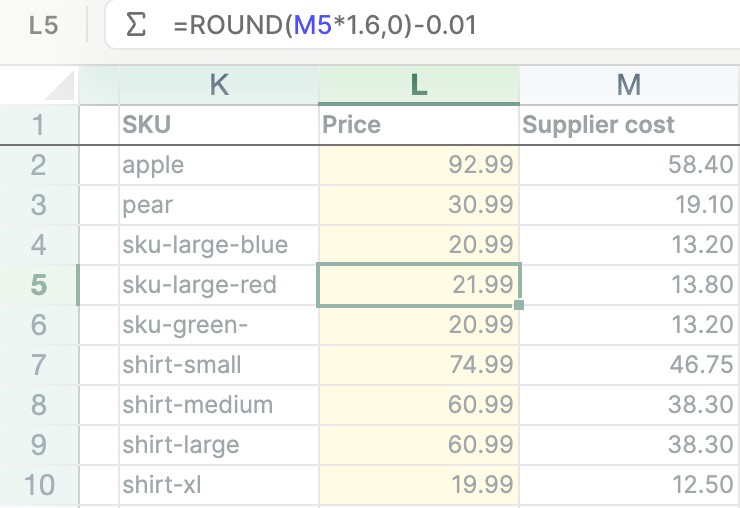740x508 pixels.
Task: Click the 'sku-large-blue' cell
Action: pyautogui.click(x=219, y=245)
